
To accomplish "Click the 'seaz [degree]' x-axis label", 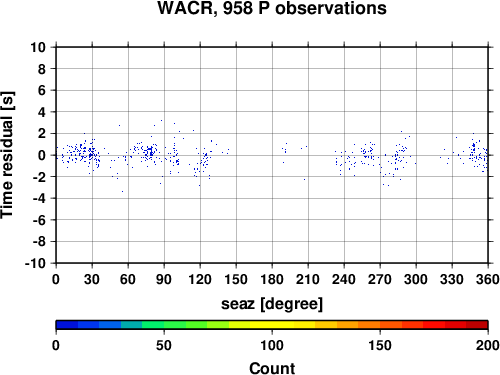I will [272, 304].
